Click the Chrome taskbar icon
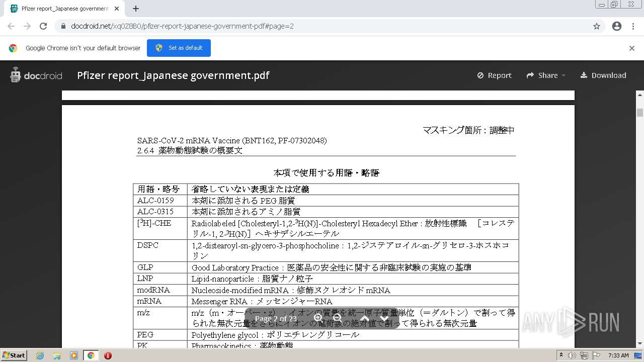Image resolution: width=644 pixels, height=362 pixels. click(x=91, y=355)
